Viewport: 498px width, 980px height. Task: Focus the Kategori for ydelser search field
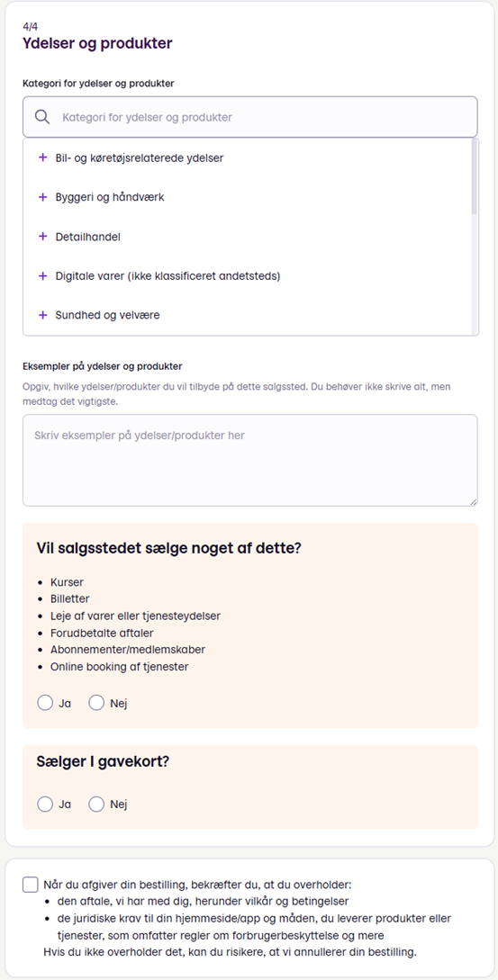coord(250,117)
